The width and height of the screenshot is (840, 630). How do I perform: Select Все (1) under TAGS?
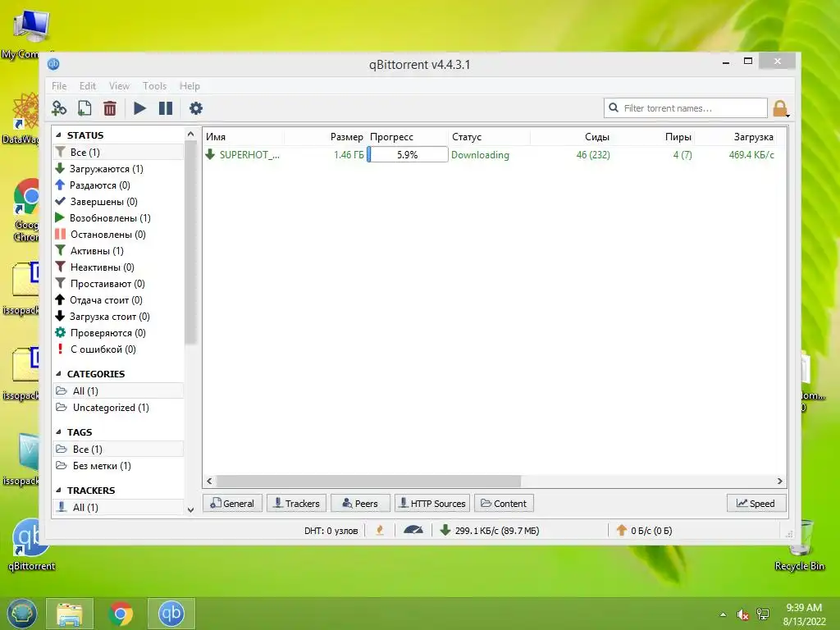tap(118, 450)
